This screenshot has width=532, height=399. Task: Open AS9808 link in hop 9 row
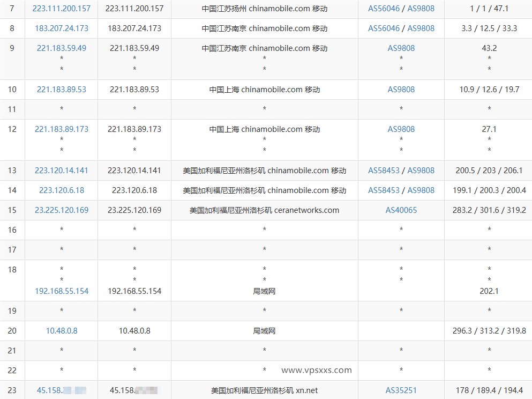tap(401, 48)
